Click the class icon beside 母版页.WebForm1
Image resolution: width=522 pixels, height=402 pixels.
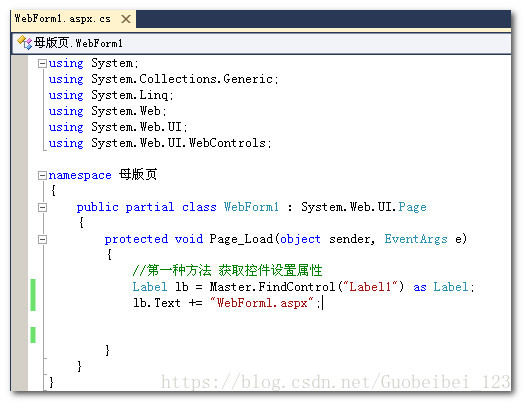click(x=24, y=43)
